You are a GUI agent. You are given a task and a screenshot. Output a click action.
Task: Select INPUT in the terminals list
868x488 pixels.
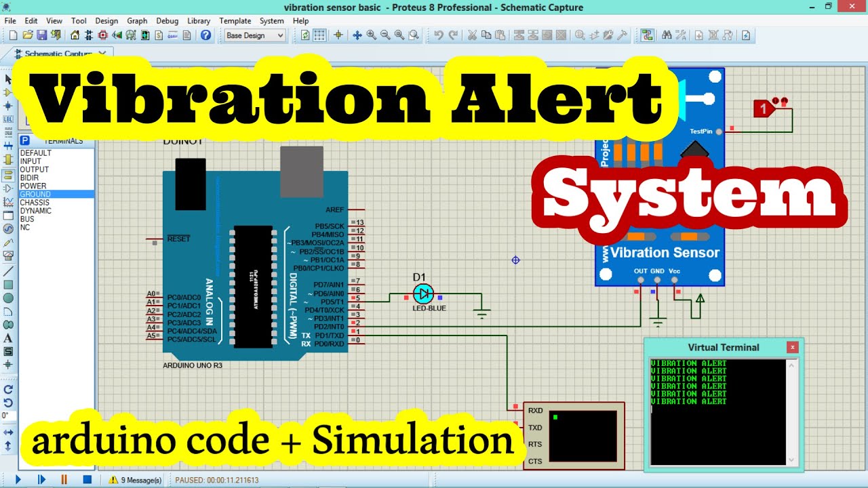(56, 161)
